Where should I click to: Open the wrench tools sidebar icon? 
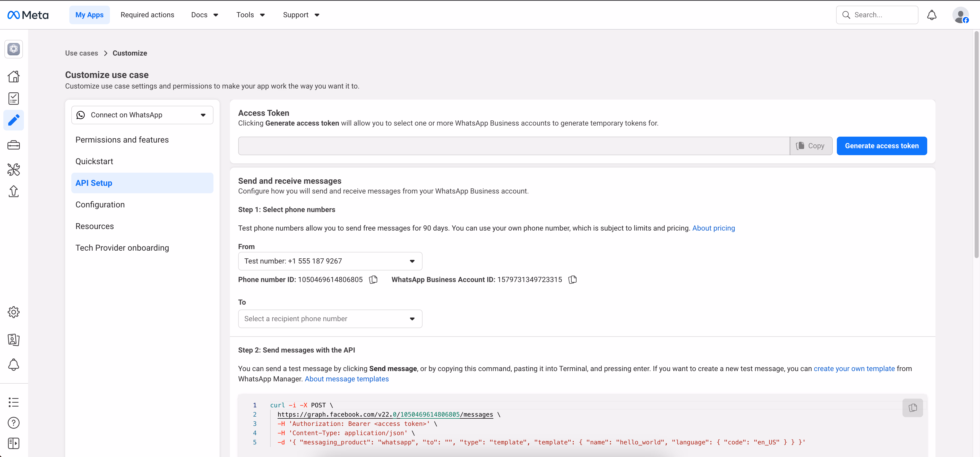(14, 169)
